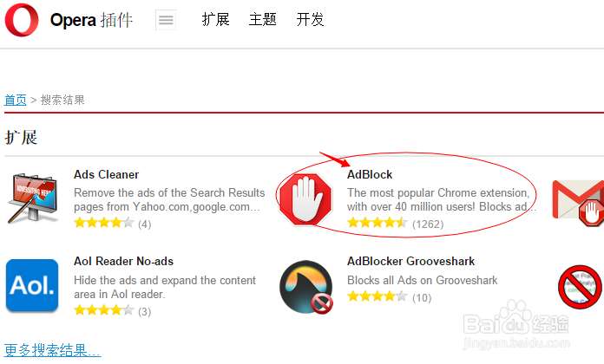This screenshot has width=604, height=364.
Task: Click the Ads Cleaner star rating
Action: click(103, 224)
